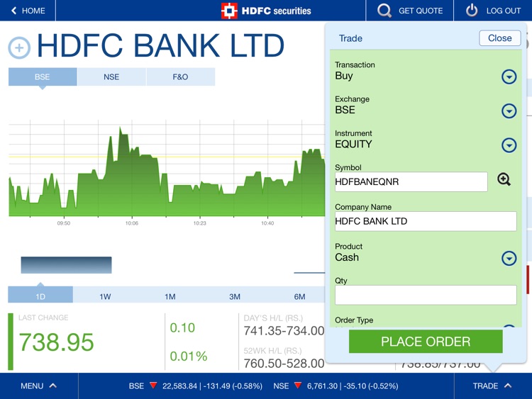The width and height of the screenshot is (532, 399).
Task: Click the chart range slider handle
Action: [x=66, y=265]
